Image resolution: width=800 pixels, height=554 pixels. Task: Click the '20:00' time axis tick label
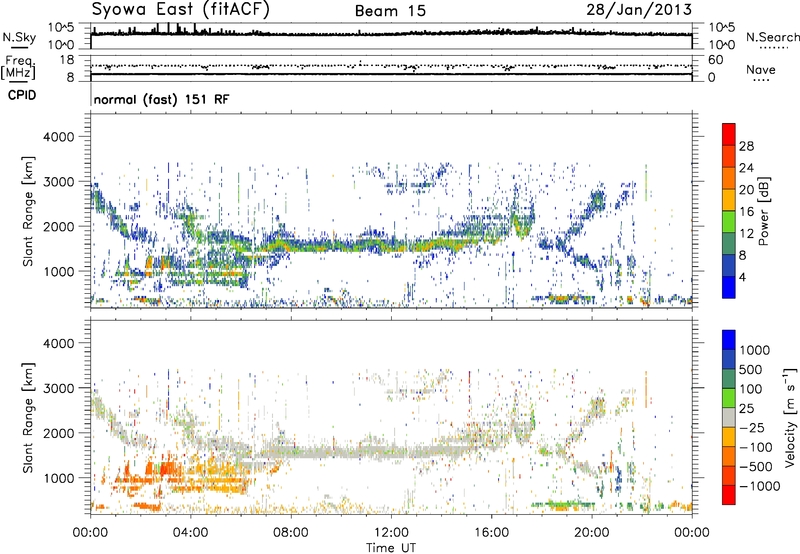point(592,533)
